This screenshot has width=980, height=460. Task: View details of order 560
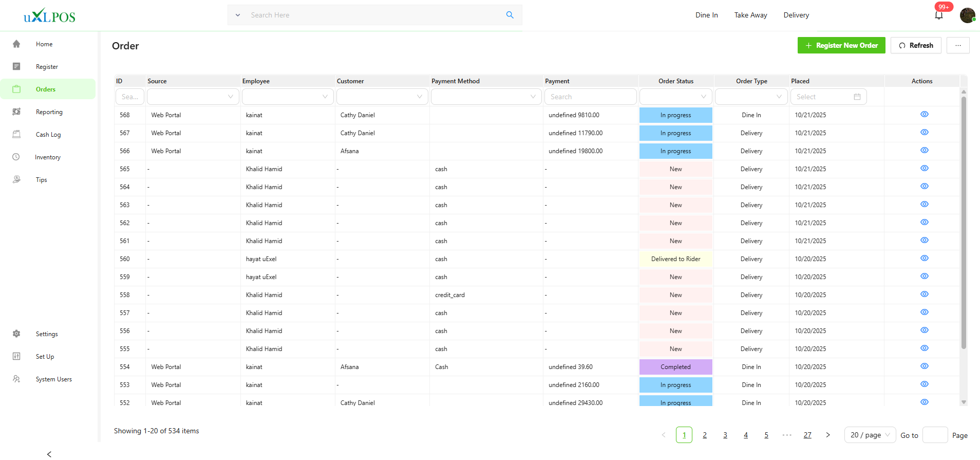(924, 259)
